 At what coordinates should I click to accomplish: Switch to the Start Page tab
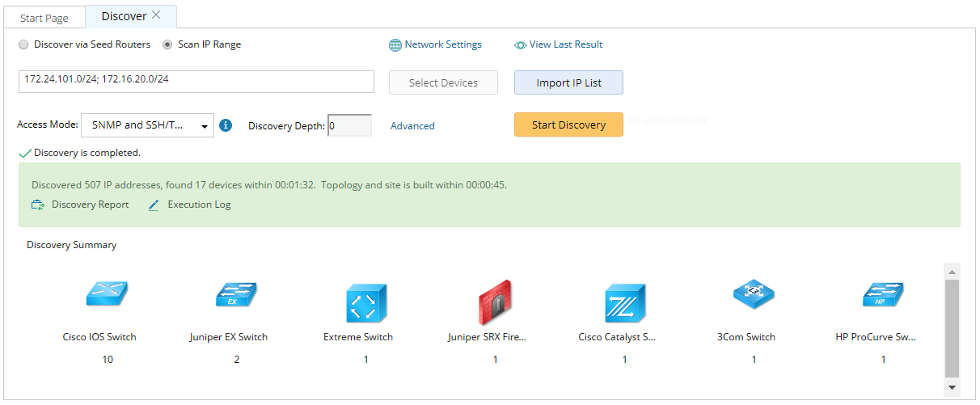coord(44,17)
